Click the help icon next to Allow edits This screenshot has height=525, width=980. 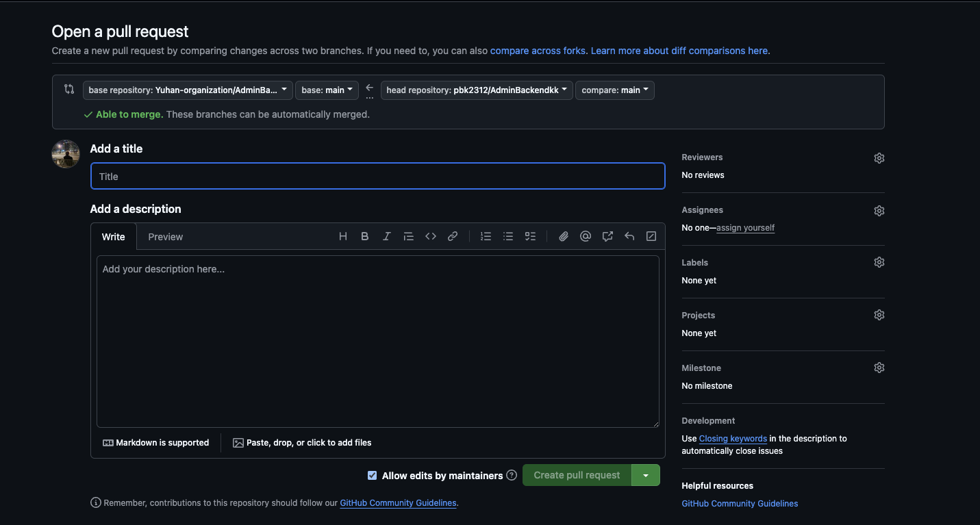(512, 475)
